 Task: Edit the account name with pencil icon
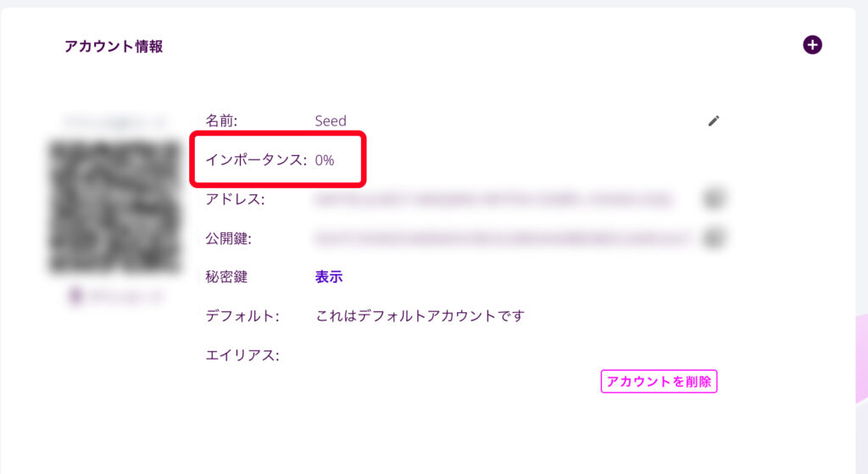[x=714, y=120]
